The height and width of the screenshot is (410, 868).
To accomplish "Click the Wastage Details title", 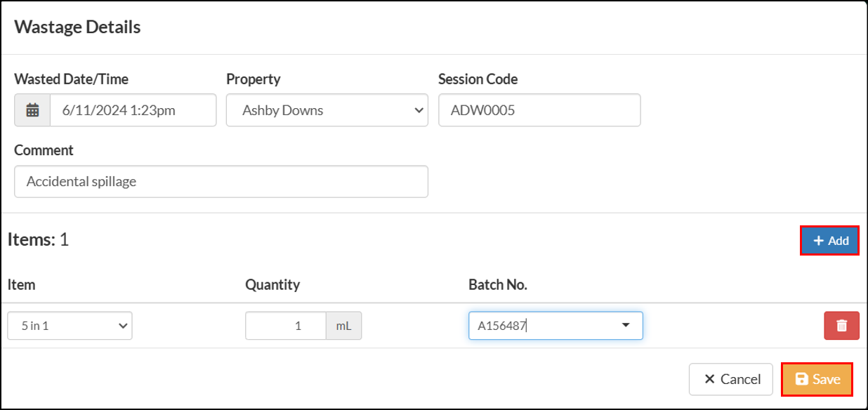I will coord(77,27).
